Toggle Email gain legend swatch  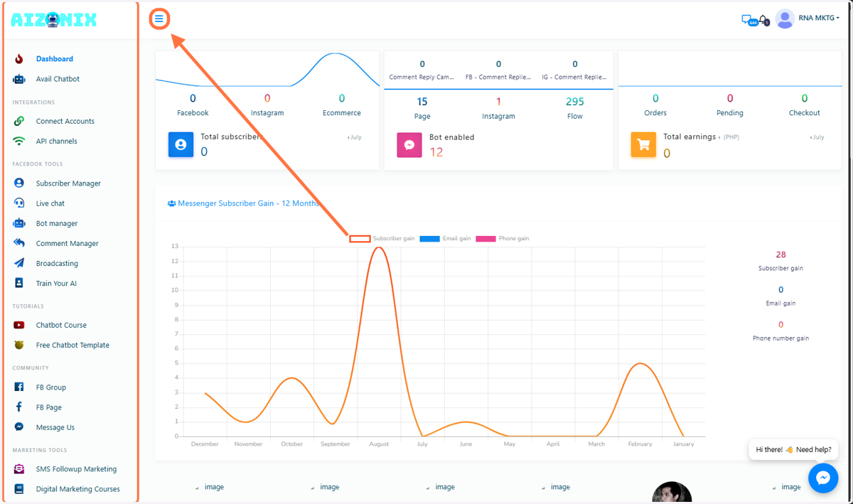[x=429, y=239]
